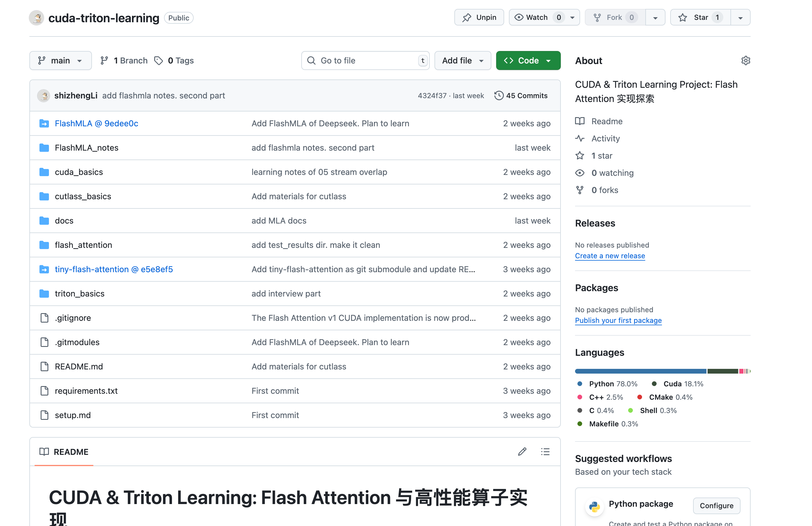Click the commit history clock icon
The image size is (812, 526).
coord(499,95)
